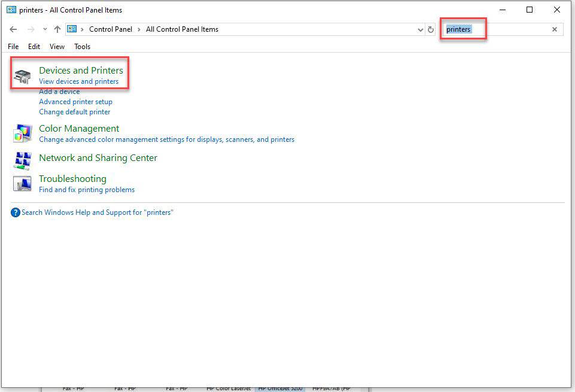
Task: Click Find and fix printing problems
Action: pos(87,190)
